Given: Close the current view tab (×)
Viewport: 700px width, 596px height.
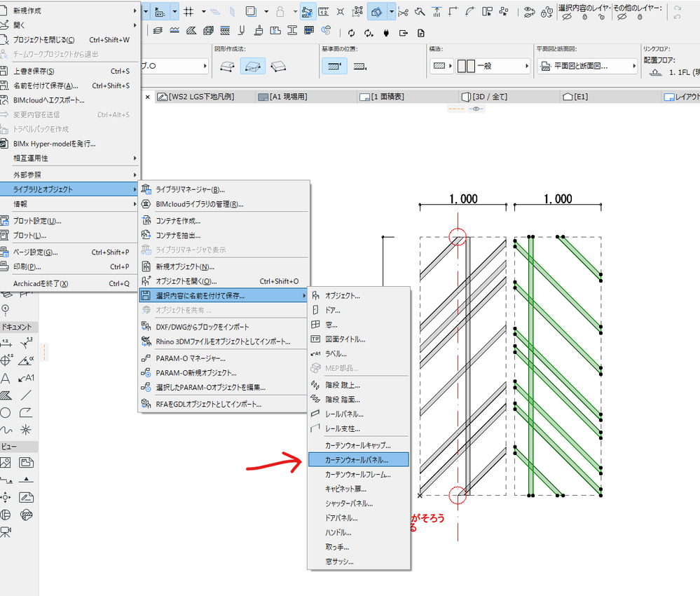Looking at the screenshot, I should click(x=148, y=97).
